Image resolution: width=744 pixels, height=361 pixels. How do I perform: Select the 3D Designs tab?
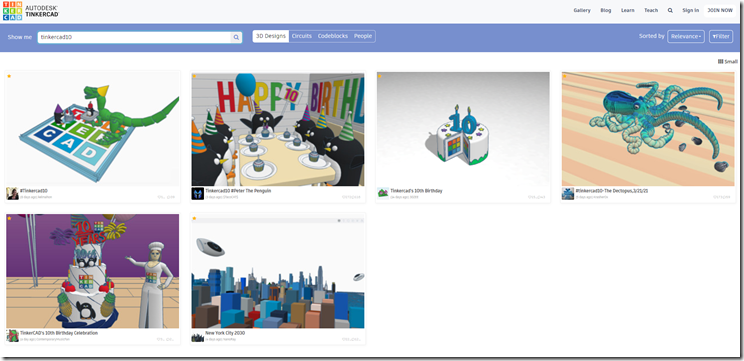(x=271, y=36)
